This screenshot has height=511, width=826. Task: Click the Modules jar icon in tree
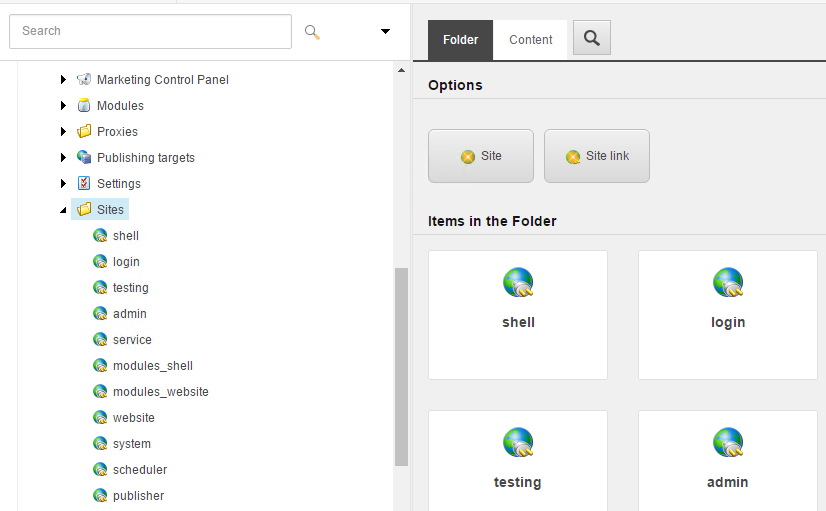(x=84, y=105)
